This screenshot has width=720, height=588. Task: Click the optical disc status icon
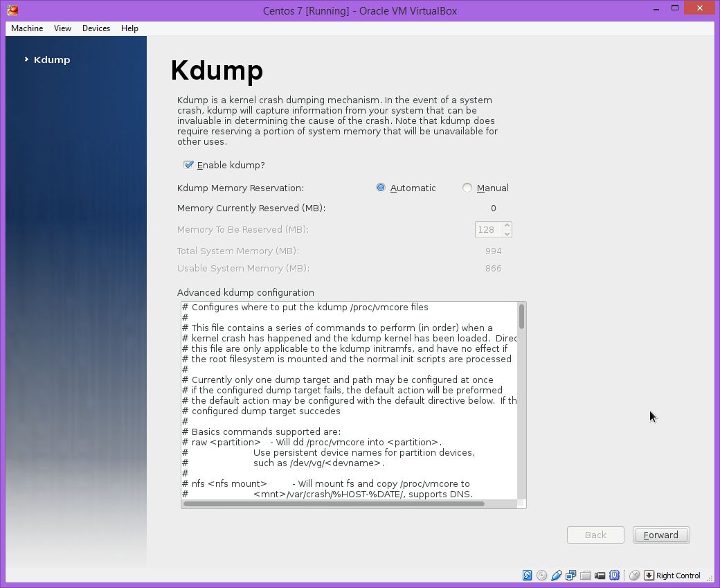(x=542, y=575)
